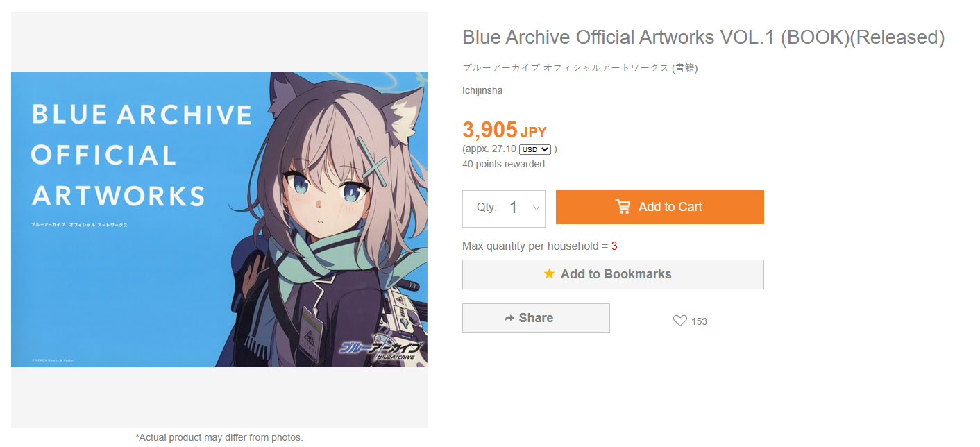Click the Blue Archive Official Artworks VOL.1 title

coord(703,37)
